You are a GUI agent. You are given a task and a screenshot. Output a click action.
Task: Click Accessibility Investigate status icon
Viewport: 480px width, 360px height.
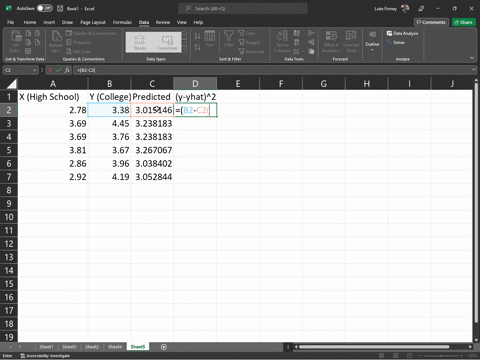[x=45, y=356]
